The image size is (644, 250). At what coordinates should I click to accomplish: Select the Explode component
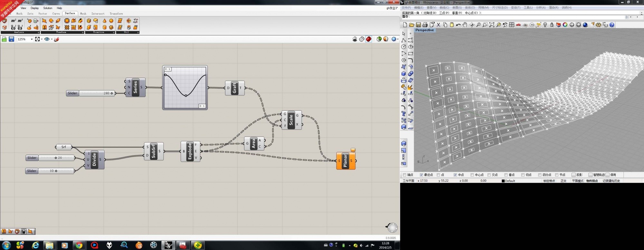coord(190,151)
